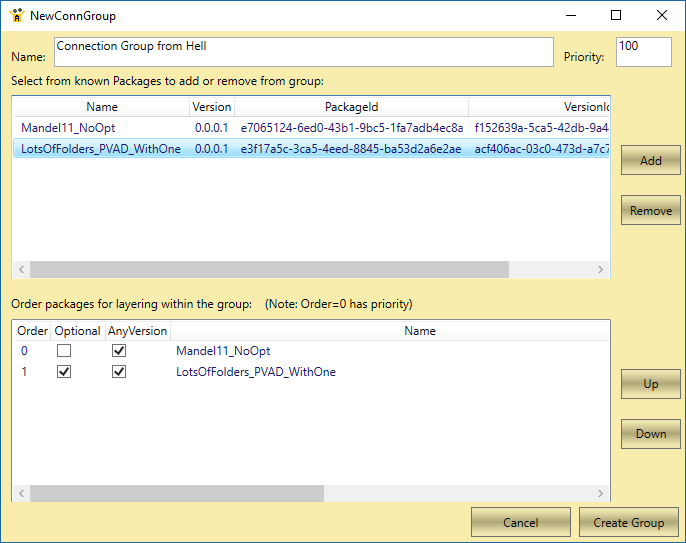Click the Optional column header

pos(77,331)
